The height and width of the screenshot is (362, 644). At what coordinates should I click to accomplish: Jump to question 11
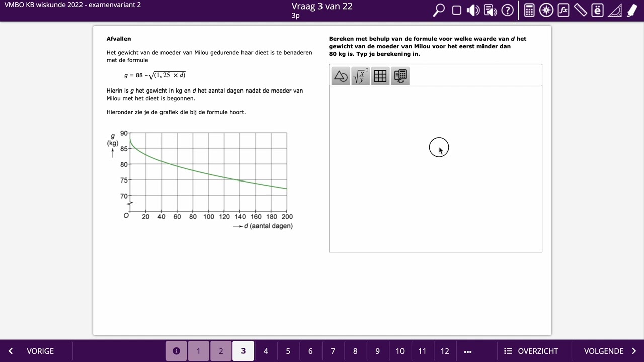tap(422, 351)
